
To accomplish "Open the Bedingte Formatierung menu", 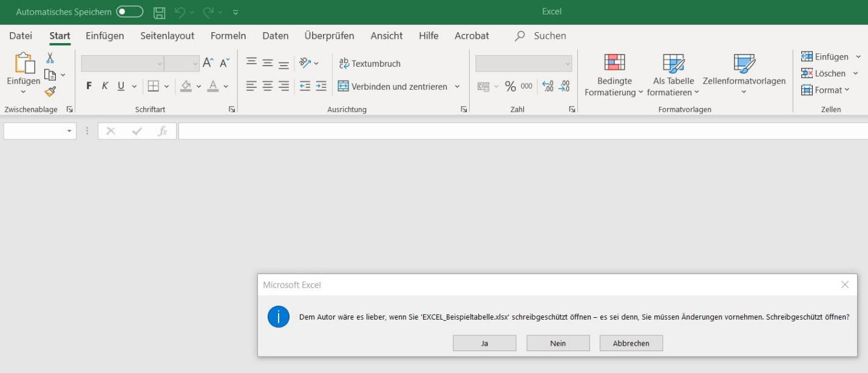I will (614, 75).
